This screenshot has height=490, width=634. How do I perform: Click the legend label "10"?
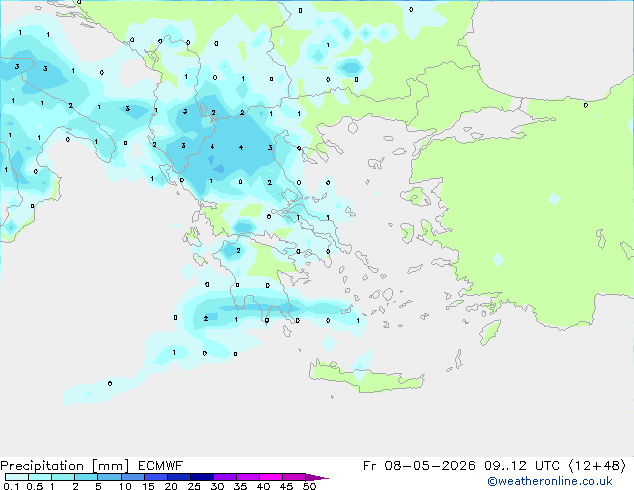coord(125,486)
